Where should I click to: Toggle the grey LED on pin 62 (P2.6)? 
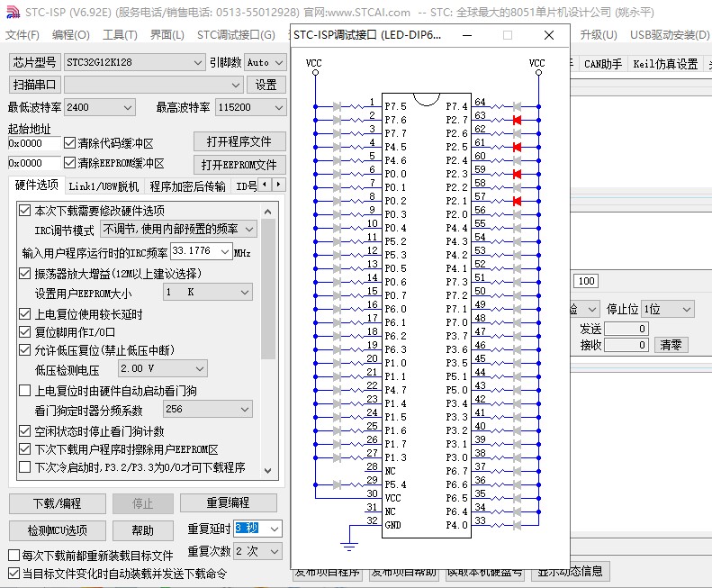tap(517, 133)
